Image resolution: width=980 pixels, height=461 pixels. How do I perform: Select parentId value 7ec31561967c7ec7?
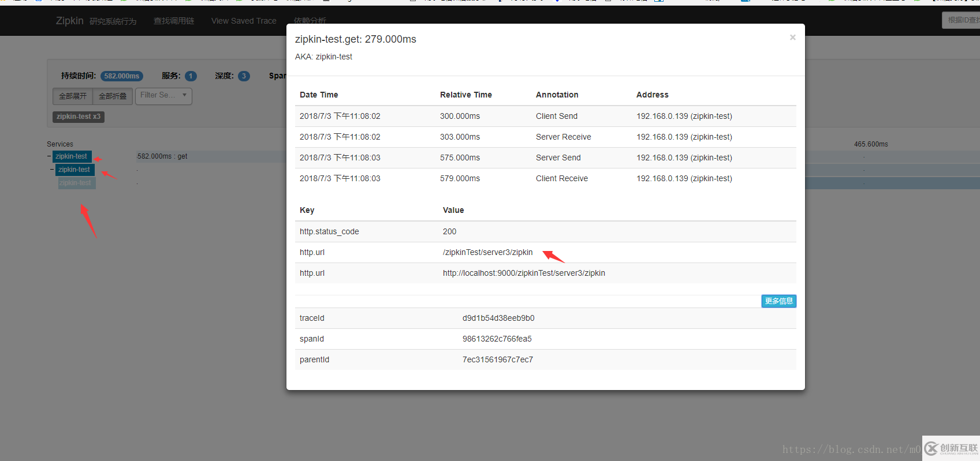coord(498,359)
